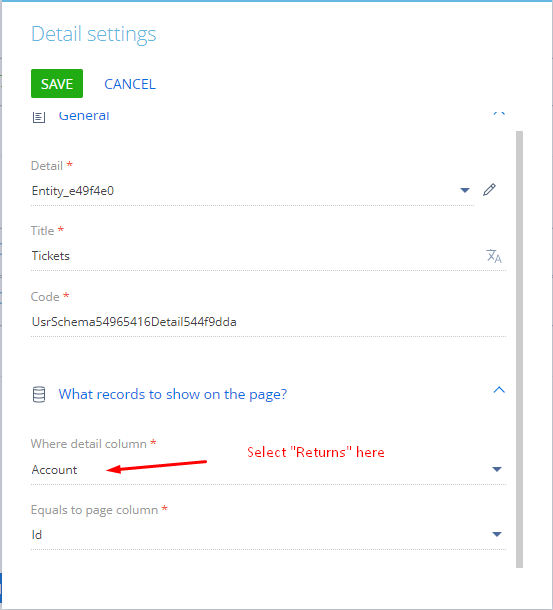Screen dimensions: 553x610
Task: Click the General section heading
Action: tap(84, 116)
